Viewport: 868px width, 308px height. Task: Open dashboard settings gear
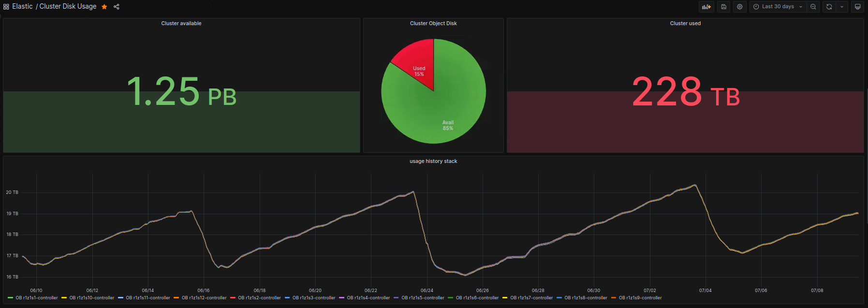(739, 7)
